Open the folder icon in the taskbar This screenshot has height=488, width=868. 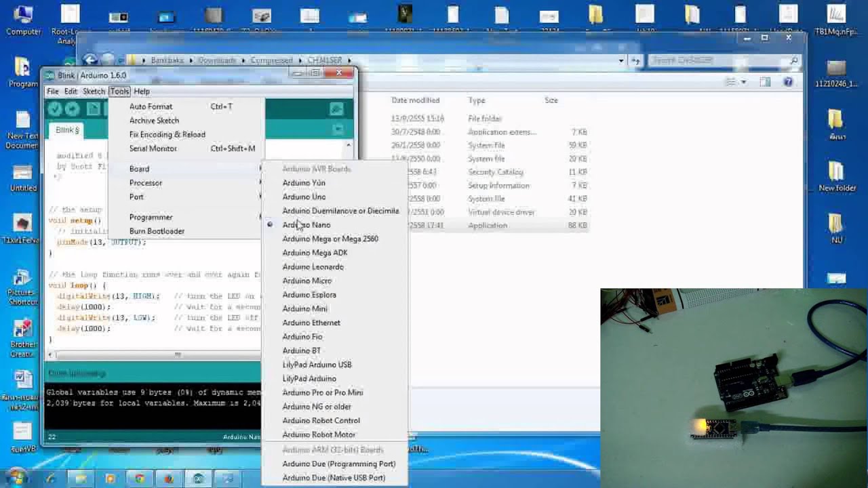(81, 479)
